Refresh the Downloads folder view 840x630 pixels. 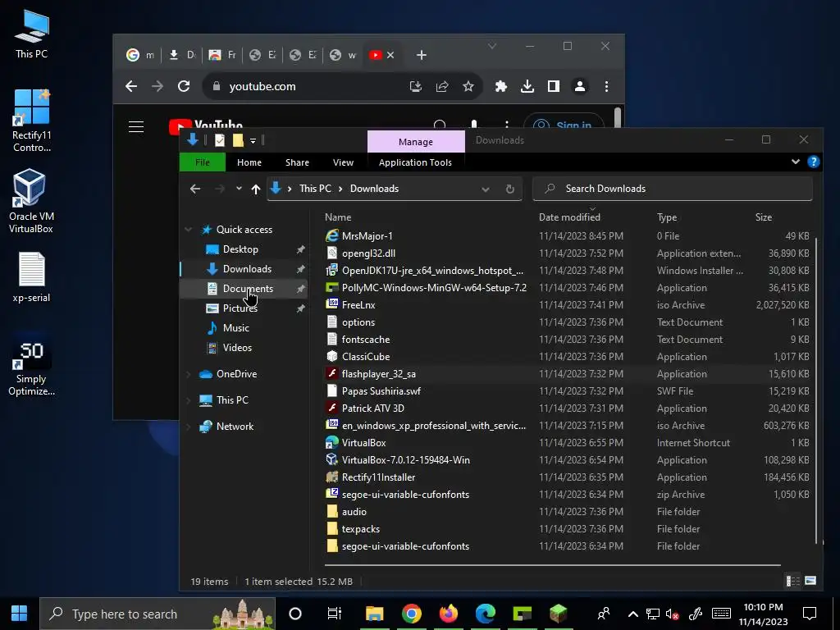coord(510,189)
